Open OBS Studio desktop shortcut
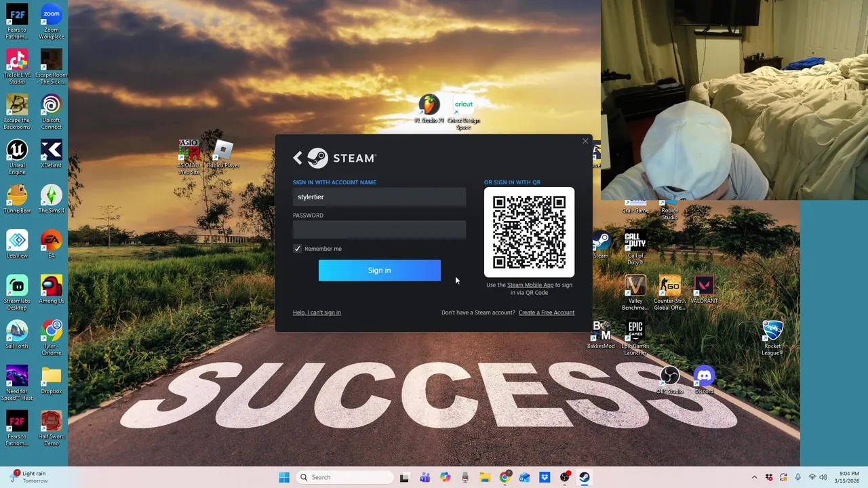This screenshot has width=868, height=488. pos(669,380)
